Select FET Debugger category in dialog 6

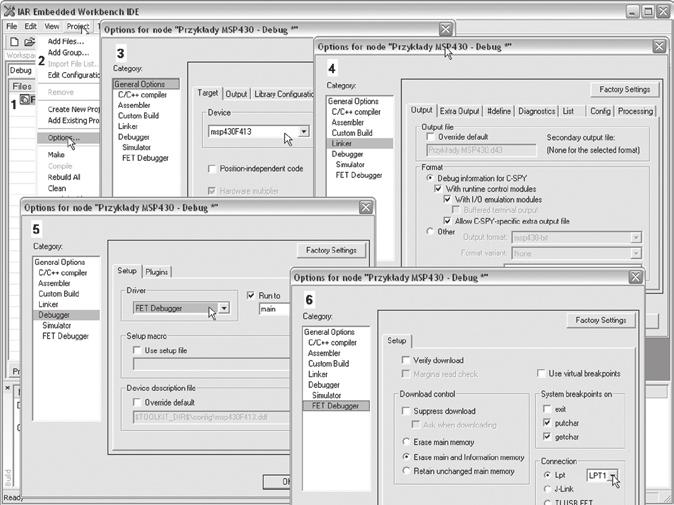tap(336, 406)
